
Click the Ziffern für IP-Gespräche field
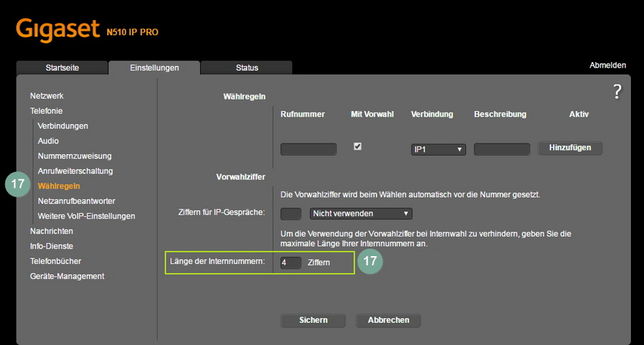pos(291,214)
